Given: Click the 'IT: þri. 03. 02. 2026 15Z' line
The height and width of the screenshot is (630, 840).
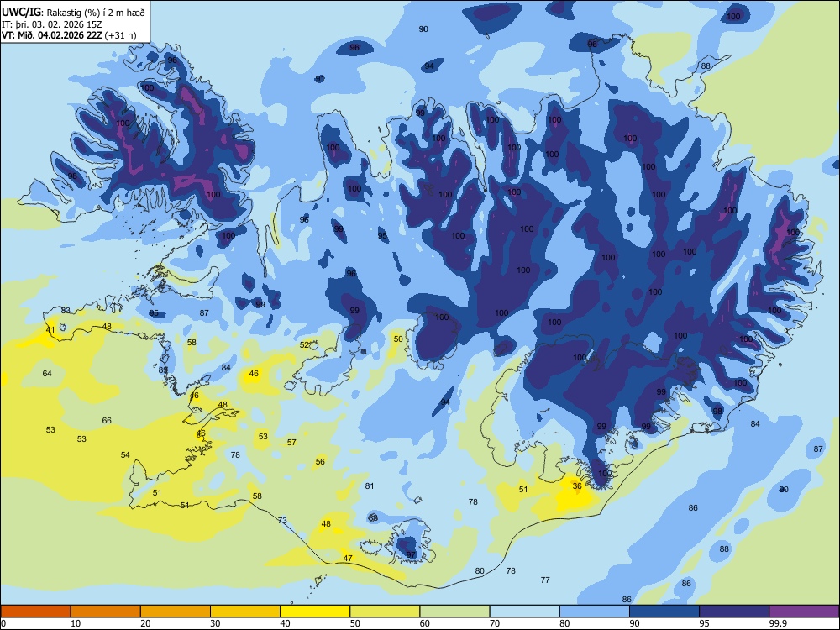Looking at the screenshot, I should [52, 24].
